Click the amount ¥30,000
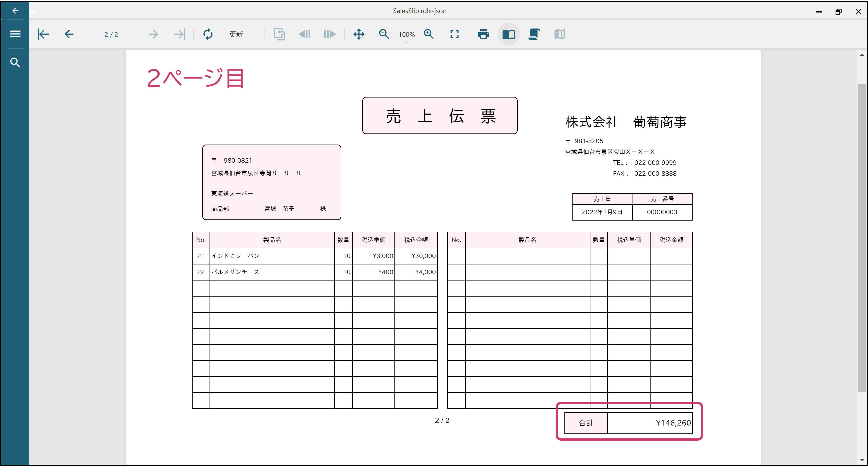Screen dimensions: 868x466 click(x=424, y=256)
